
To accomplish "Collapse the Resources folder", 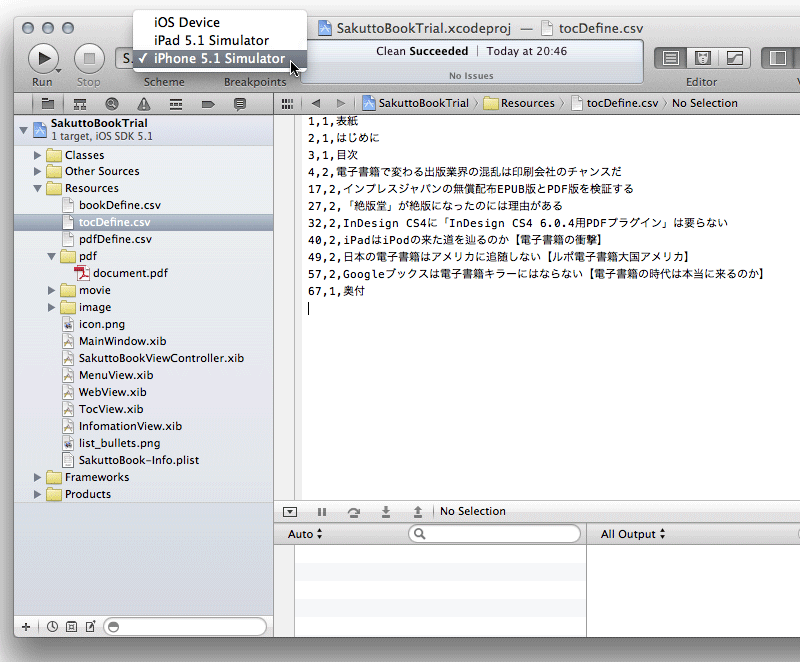I will [37, 188].
